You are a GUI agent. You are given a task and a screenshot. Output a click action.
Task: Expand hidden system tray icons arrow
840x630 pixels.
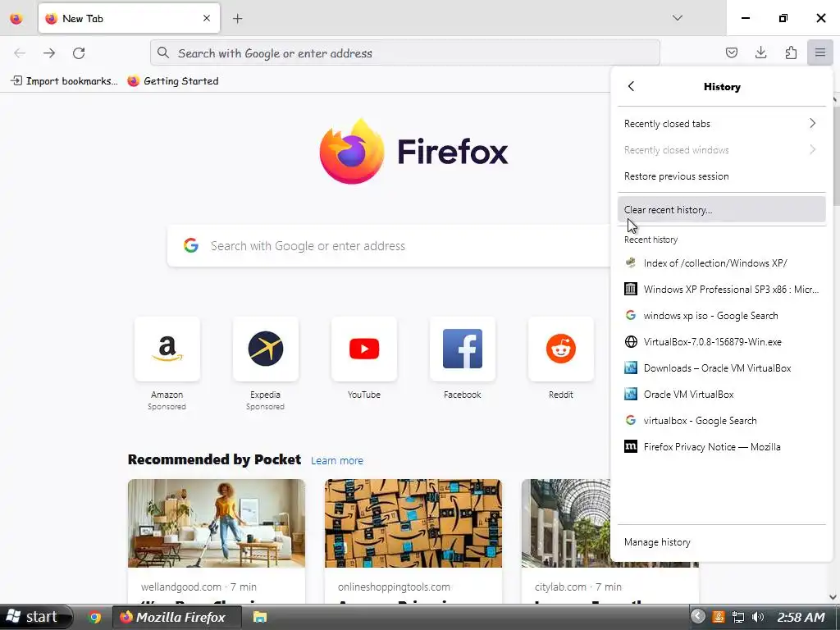point(697,616)
